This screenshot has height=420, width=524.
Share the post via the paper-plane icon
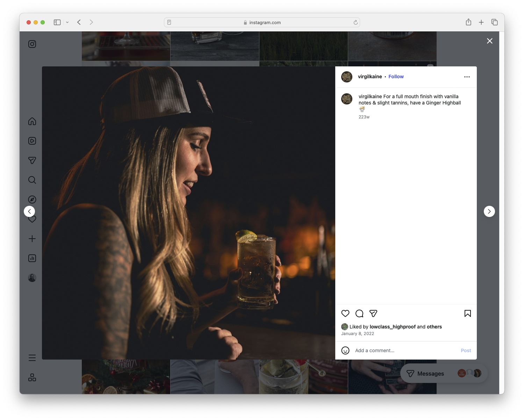coord(373,313)
